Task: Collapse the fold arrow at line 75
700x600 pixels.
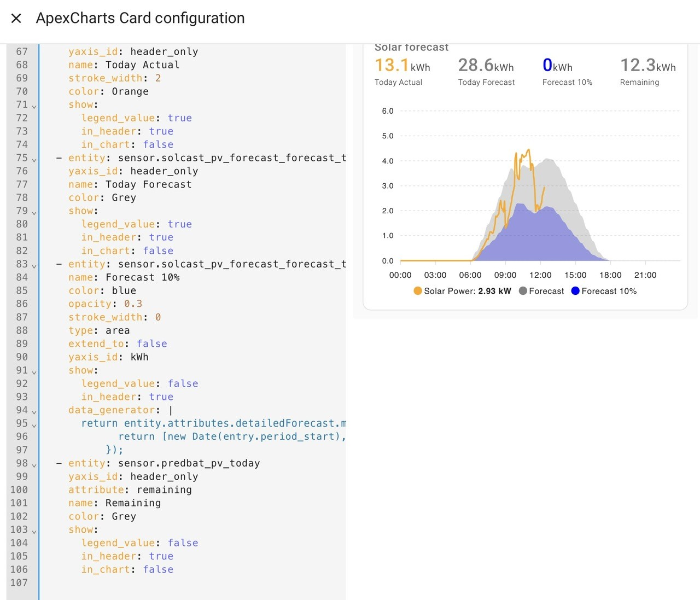Action: [34, 159]
